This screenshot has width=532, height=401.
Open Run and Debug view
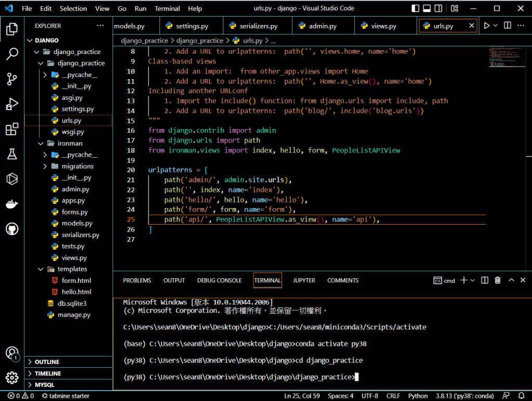pos(12,104)
